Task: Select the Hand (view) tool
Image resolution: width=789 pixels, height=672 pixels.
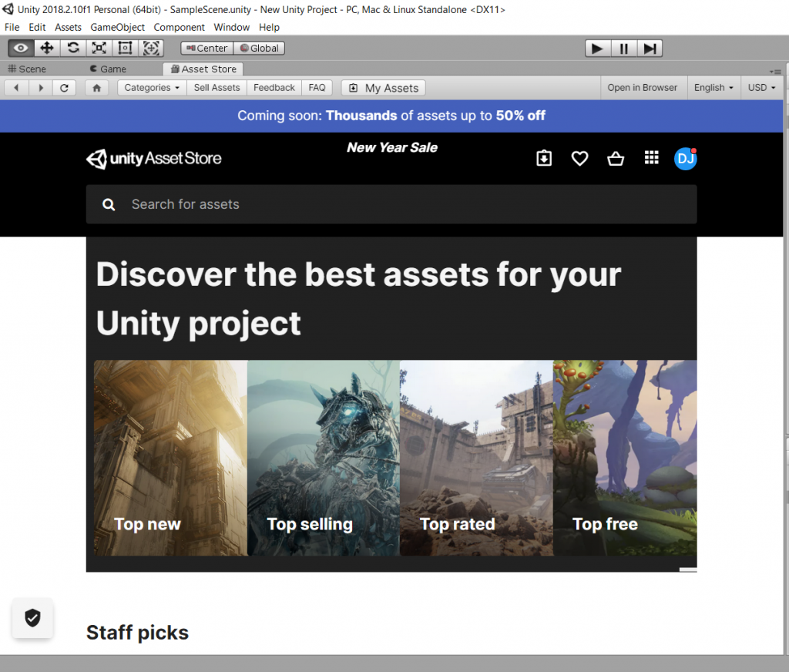Action: (21, 49)
